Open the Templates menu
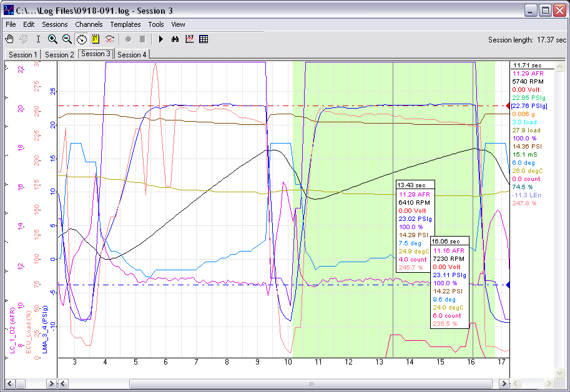570x392 pixels. pyautogui.click(x=125, y=24)
